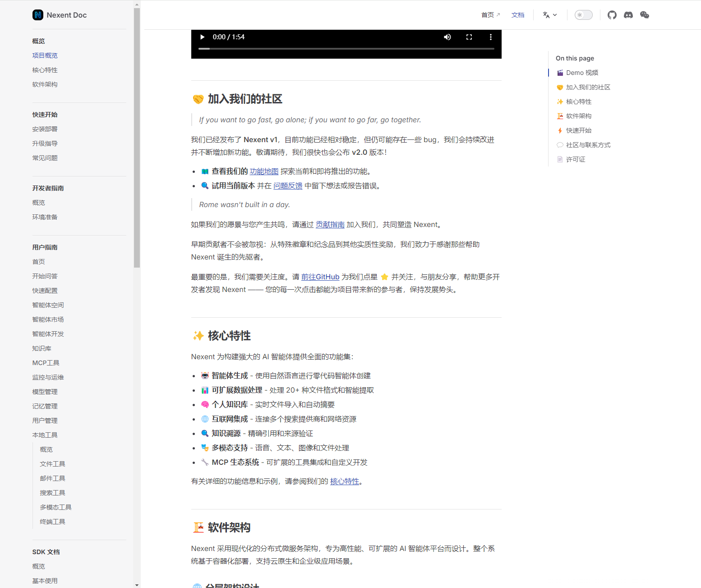The height and width of the screenshot is (588, 701).
Task: Open the 贡献指南 link
Action: 330,225
